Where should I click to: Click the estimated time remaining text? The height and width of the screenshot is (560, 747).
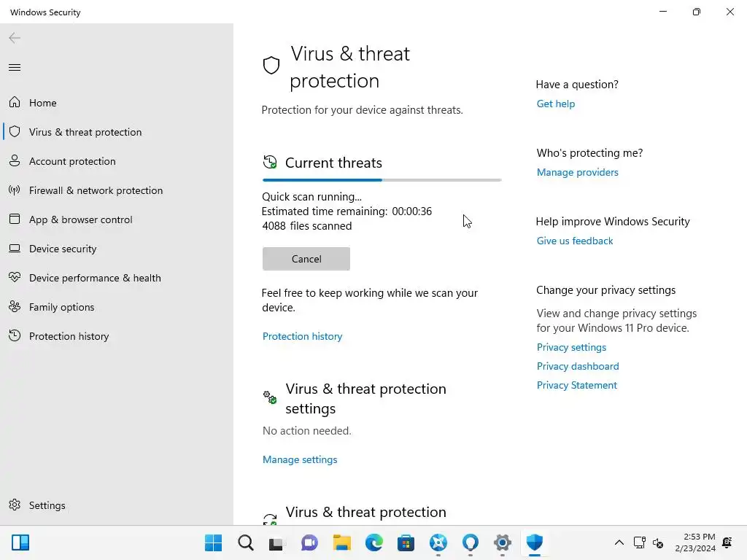point(347,211)
